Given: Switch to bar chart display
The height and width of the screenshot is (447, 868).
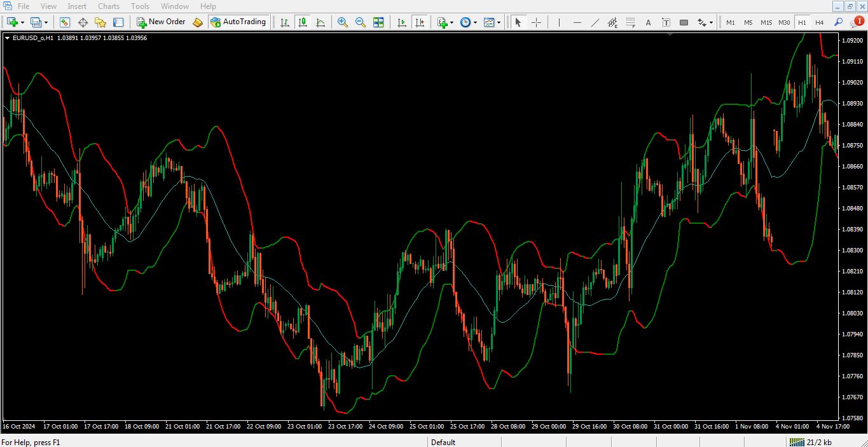Looking at the screenshot, I should tap(284, 22).
